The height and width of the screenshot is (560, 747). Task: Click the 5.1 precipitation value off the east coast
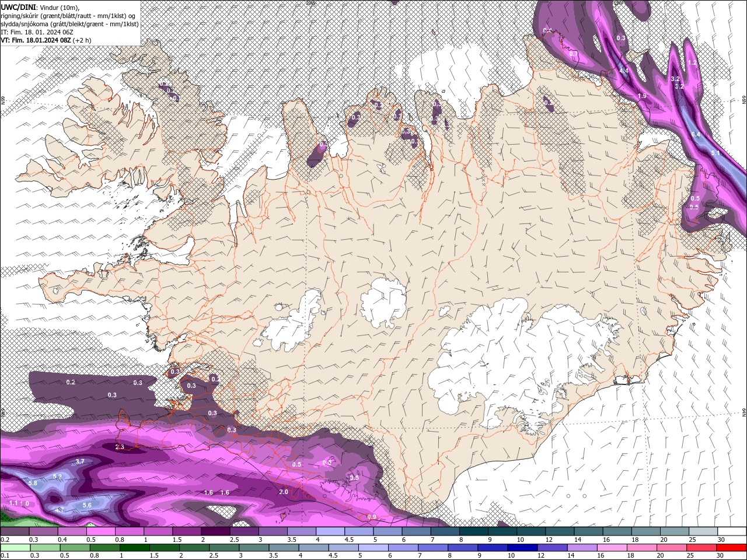[715, 153]
